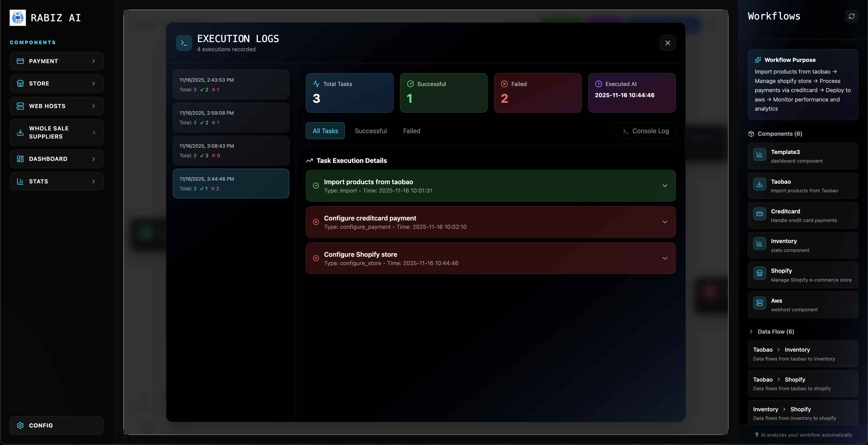Click the execution logs terminal icon

[184, 43]
